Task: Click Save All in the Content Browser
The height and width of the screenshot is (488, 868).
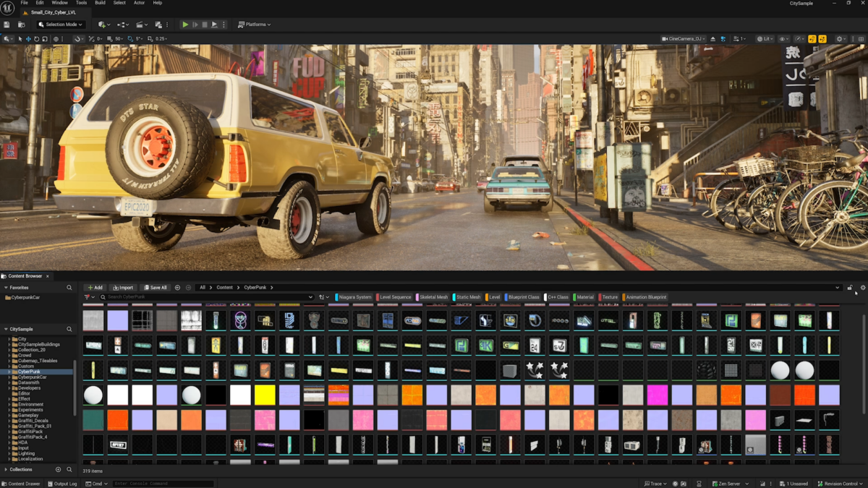Action: point(155,288)
